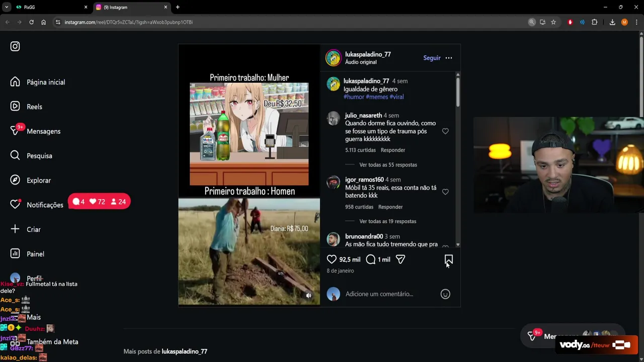Viewport: 644px width, 362px height.
Task: Open igor_ramos160 commenter profile
Action: (364, 180)
